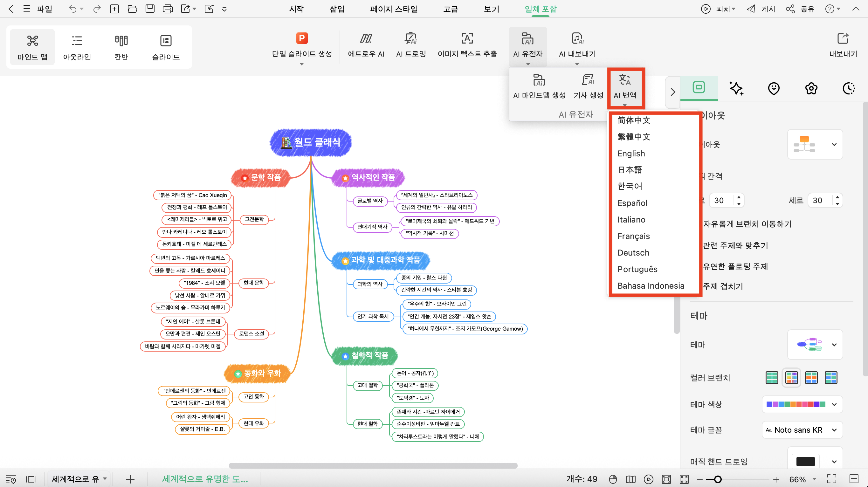Viewport: 868px width, 487px height.
Task: Open the theme color palette dropdown
Action: point(802,404)
